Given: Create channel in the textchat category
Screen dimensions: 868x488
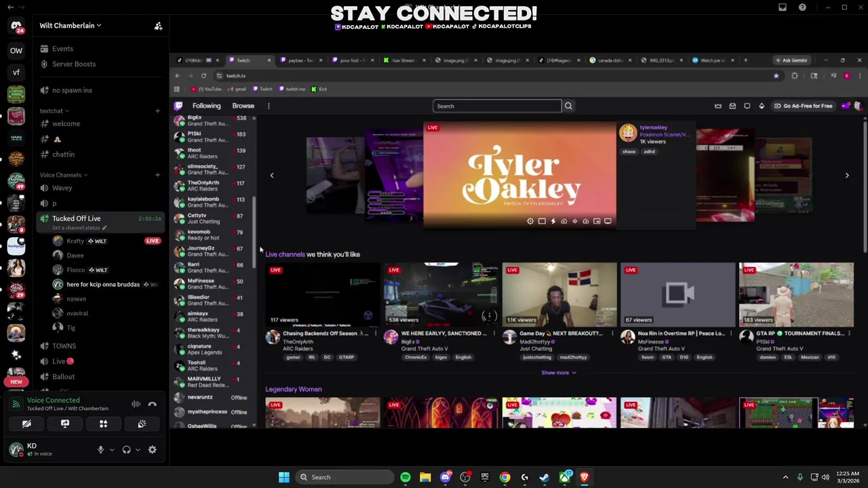Looking at the screenshot, I should coord(157,110).
